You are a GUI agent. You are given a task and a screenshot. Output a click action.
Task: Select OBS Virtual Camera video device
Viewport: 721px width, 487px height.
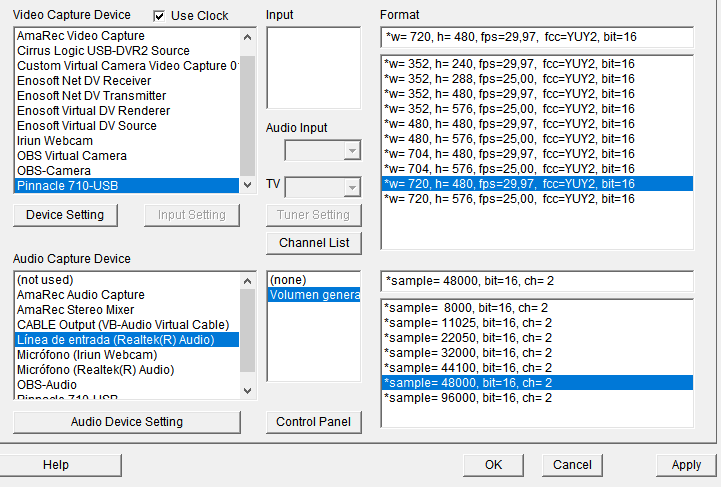[72, 156]
